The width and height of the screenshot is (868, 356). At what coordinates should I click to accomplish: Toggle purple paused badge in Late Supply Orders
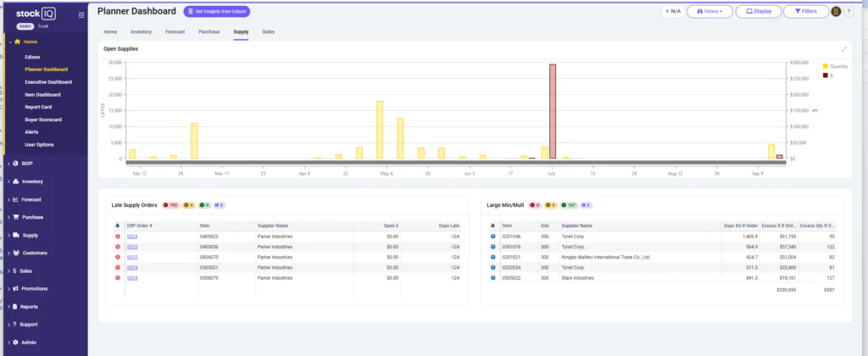220,205
